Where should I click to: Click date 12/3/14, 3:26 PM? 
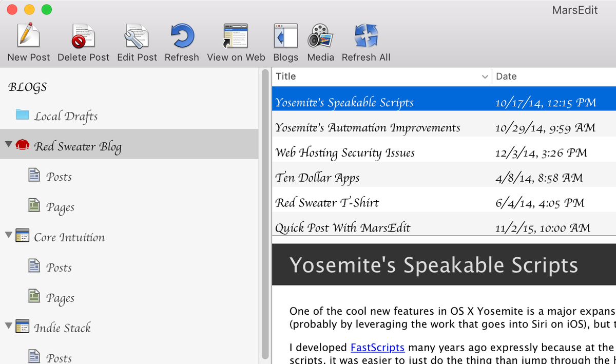[x=541, y=153]
